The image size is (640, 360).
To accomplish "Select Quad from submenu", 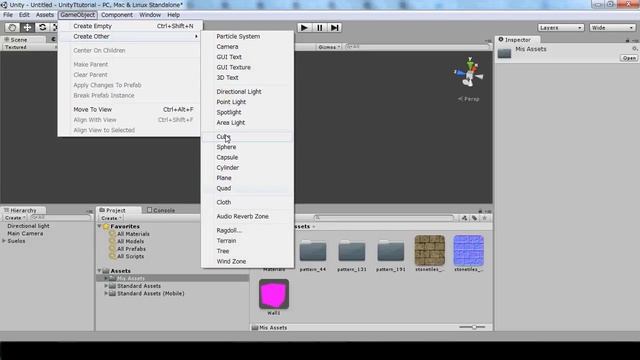I will [x=247, y=188].
